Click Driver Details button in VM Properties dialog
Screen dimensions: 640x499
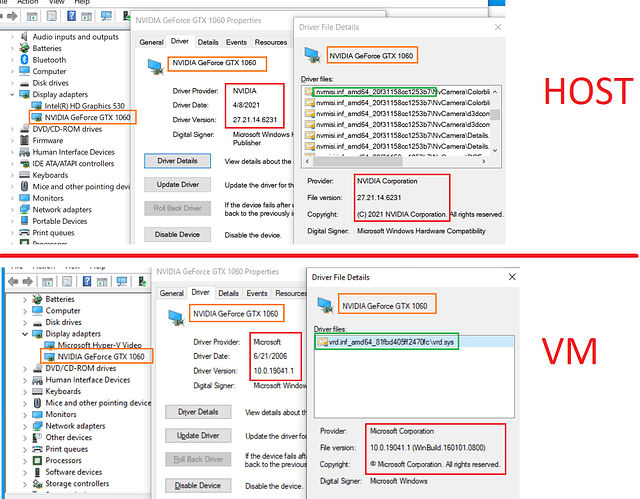(x=198, y=412)
